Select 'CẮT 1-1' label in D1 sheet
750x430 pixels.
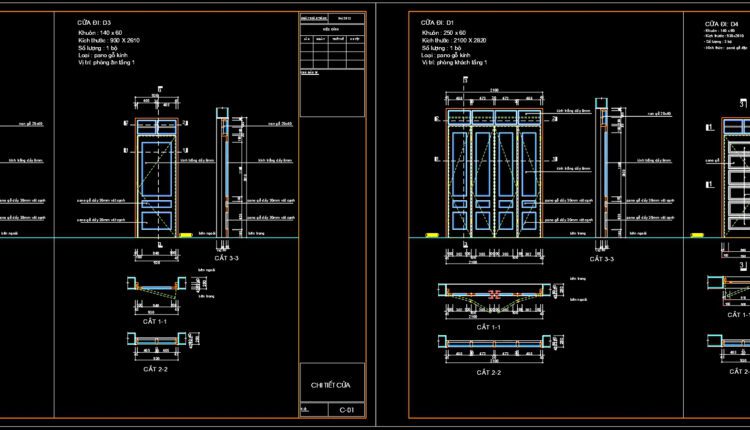[489, 327]
